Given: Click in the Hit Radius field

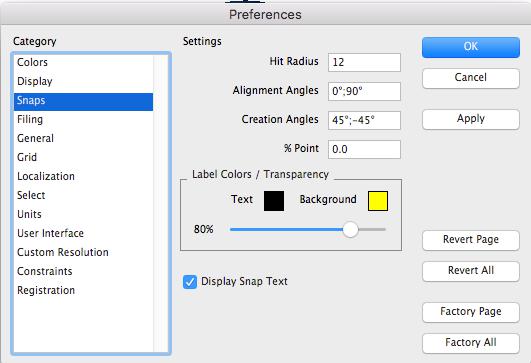Looking at the screenshot, I should 364,62.
